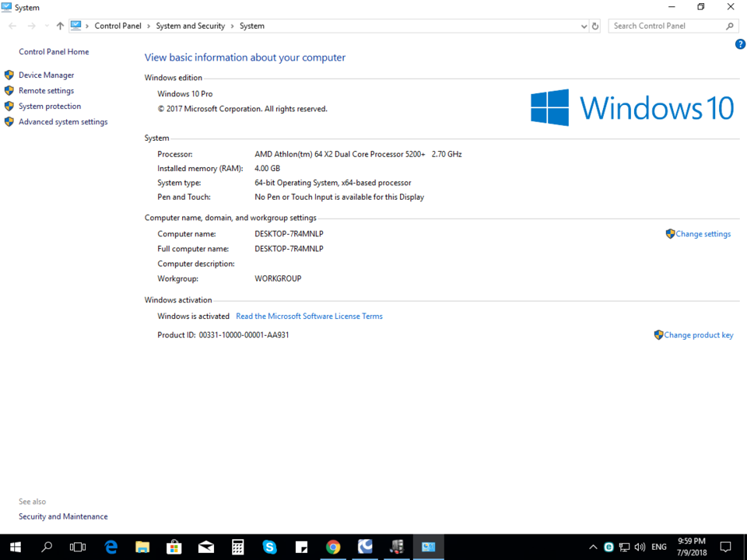Click the Windows is activated text
Screen dimensions: 747x560
tap(193, 317)
